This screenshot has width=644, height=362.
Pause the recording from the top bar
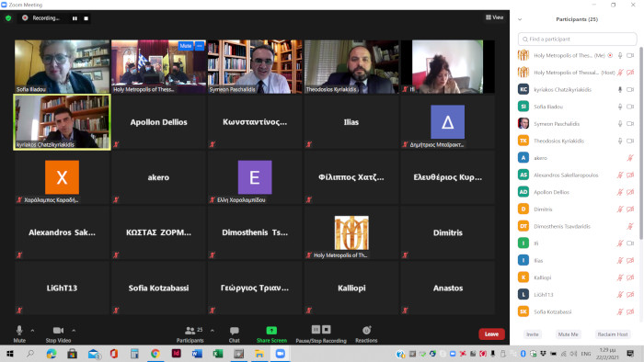pos(75,18)
